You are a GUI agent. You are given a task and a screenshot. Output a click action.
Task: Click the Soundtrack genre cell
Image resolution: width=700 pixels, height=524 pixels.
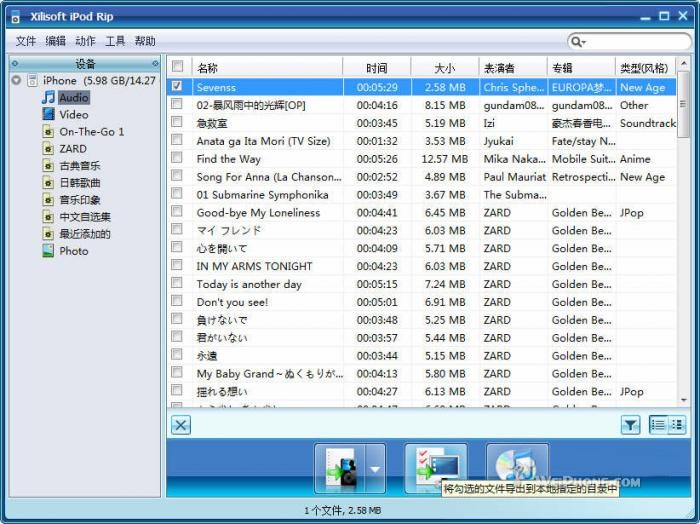pos(648,123)
